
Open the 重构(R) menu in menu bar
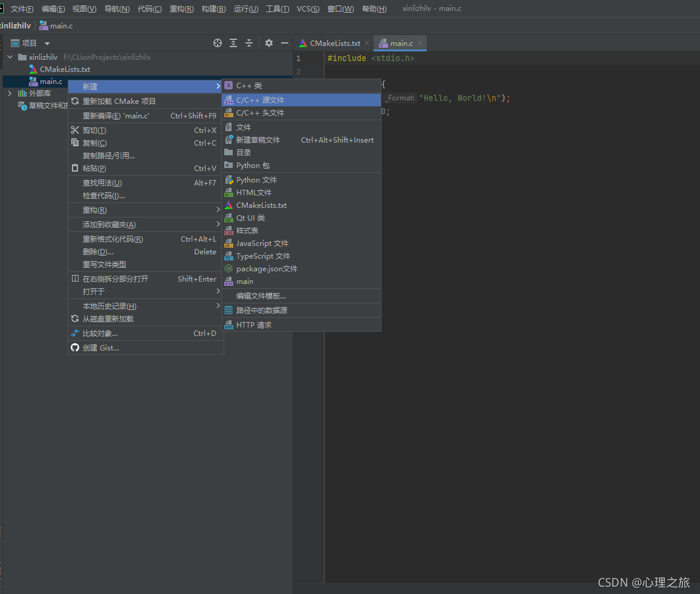click(x=182, y=9)
